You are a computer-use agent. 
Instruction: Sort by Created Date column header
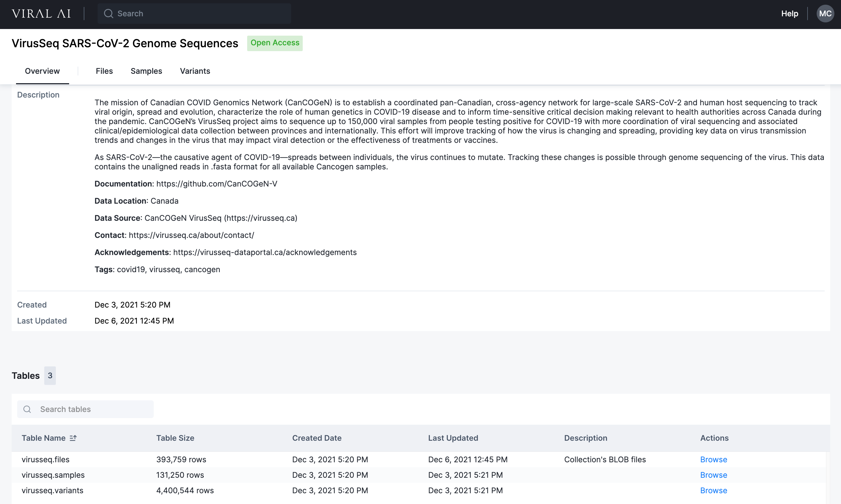(x=317, y=438)
